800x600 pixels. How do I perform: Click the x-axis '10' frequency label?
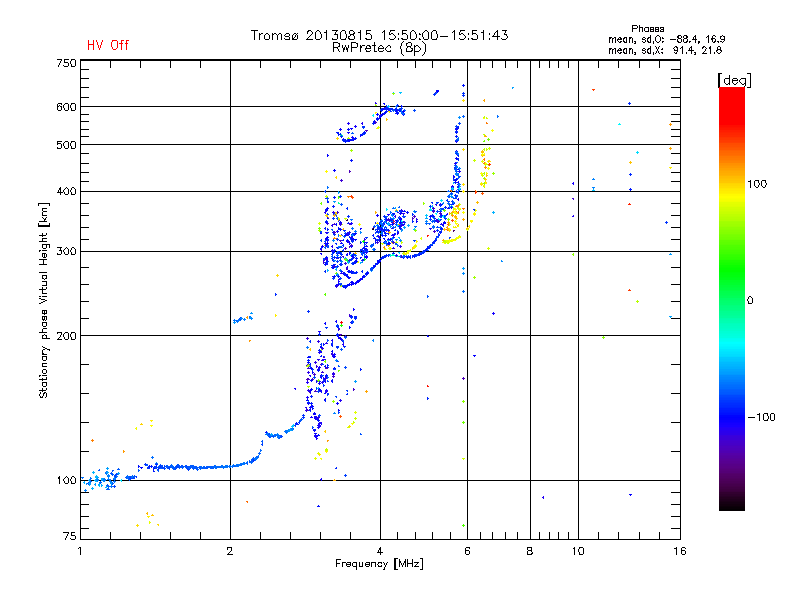click(x=578, y=551)
